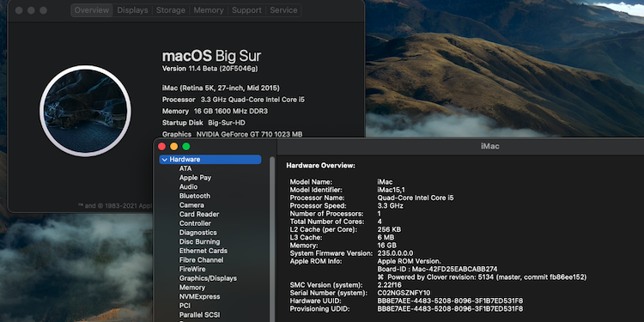Click the L3 Cache value 6 MB

click(386, 237)
